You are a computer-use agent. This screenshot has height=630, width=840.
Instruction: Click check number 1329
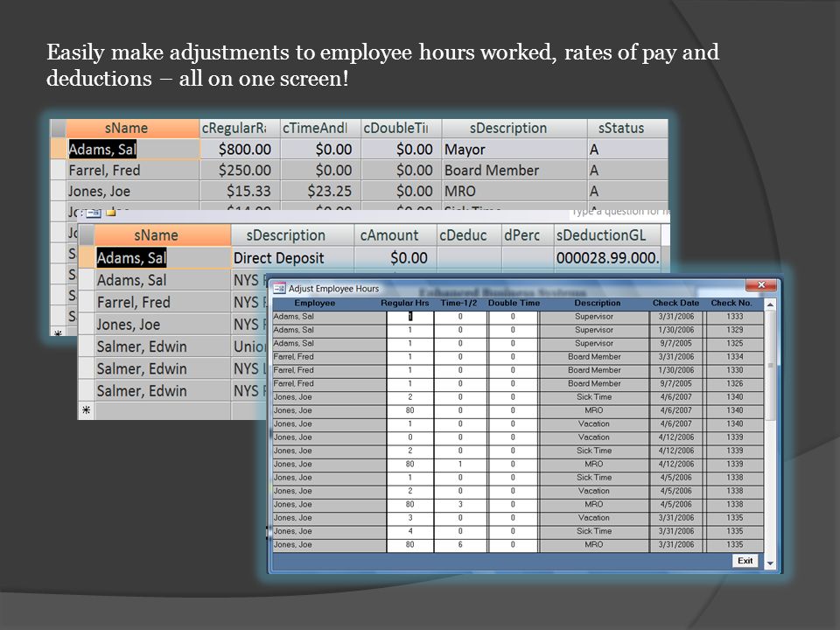click(x=734, y=330)
